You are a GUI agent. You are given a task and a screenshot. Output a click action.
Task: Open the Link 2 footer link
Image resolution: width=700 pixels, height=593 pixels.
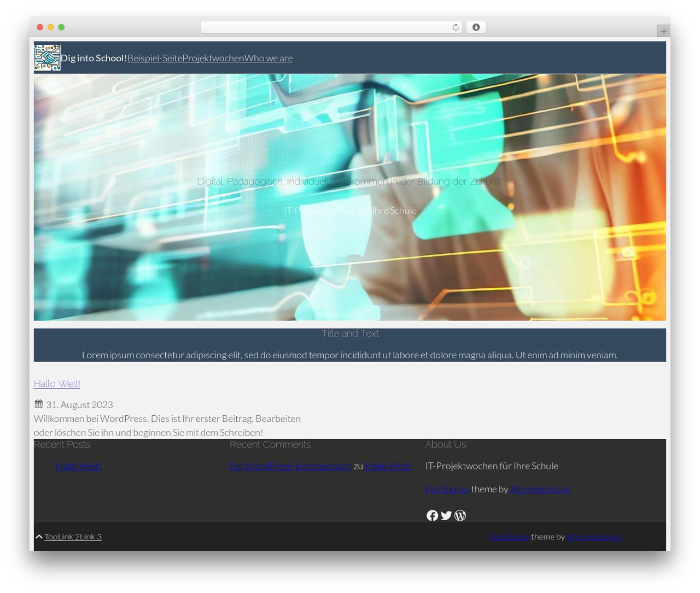click(x=69, y=537)
